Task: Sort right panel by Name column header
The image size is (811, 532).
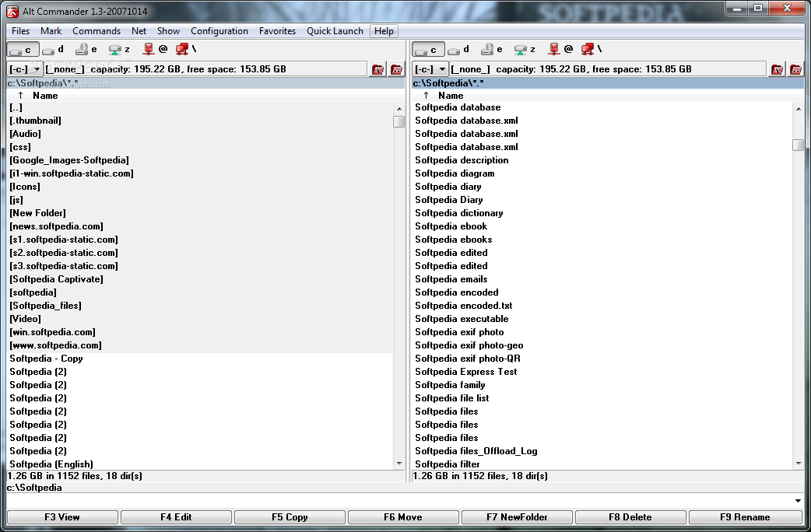Action: [451, 96]
